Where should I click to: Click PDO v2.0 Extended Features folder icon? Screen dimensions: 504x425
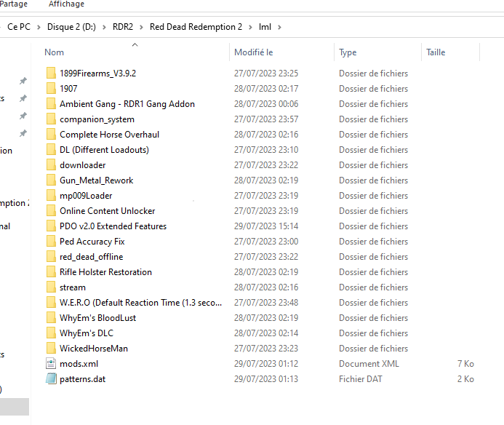(51, 226)
